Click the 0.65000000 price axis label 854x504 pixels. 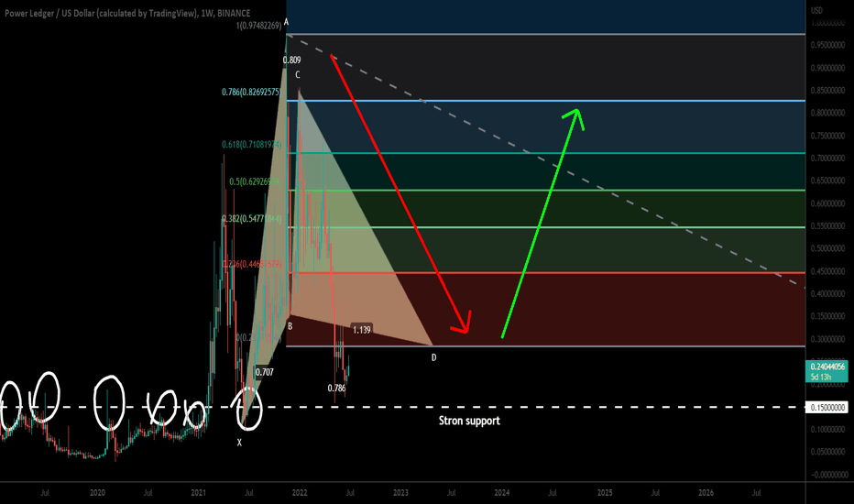[x=827, y=181]
